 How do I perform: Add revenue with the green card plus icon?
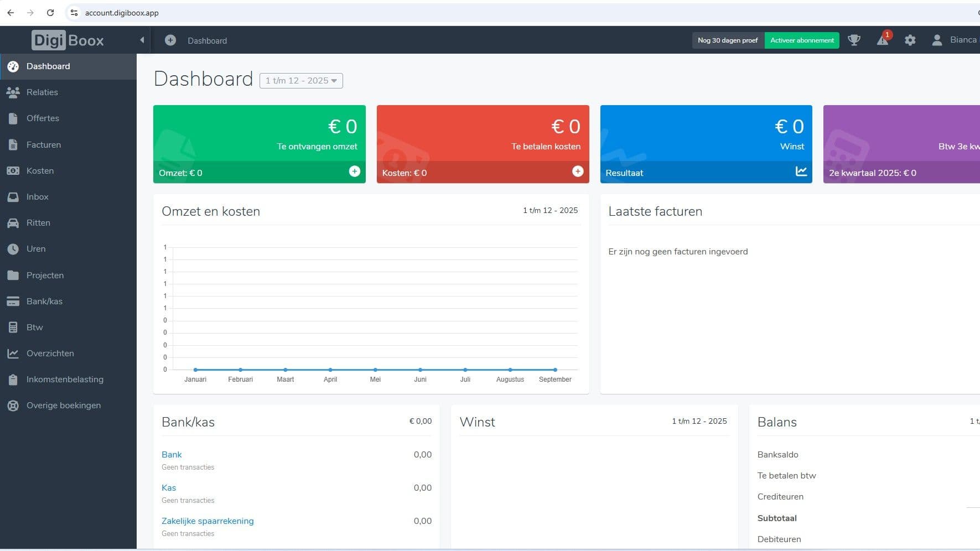(x=354, y=171)
